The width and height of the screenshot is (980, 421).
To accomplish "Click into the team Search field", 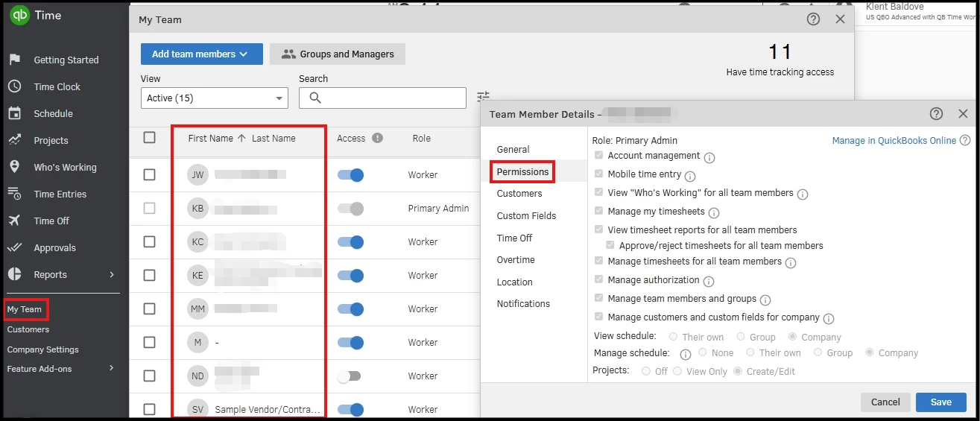I will [382, 98].
